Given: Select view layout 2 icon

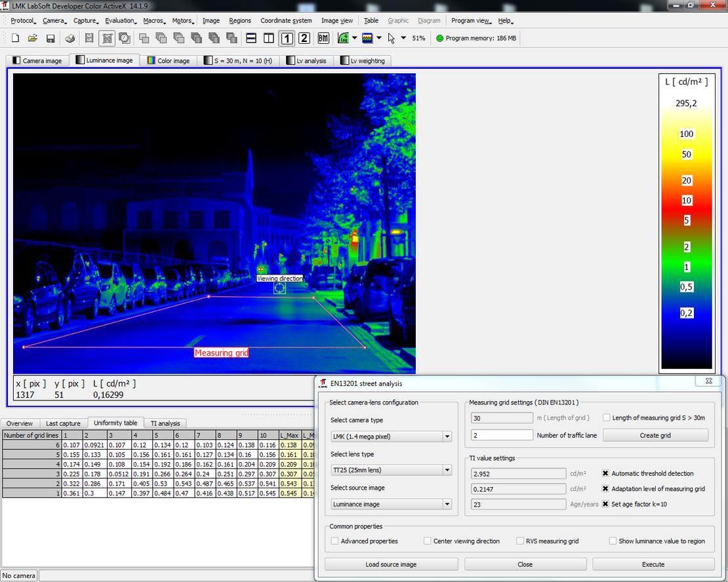Looking at the screenshot, I should tap(304, 38).
